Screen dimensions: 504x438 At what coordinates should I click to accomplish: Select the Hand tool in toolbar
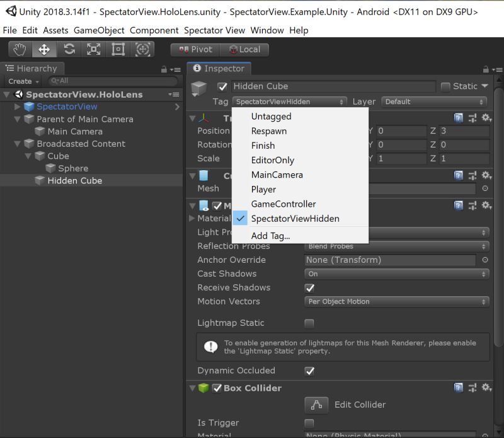point(20,50)
